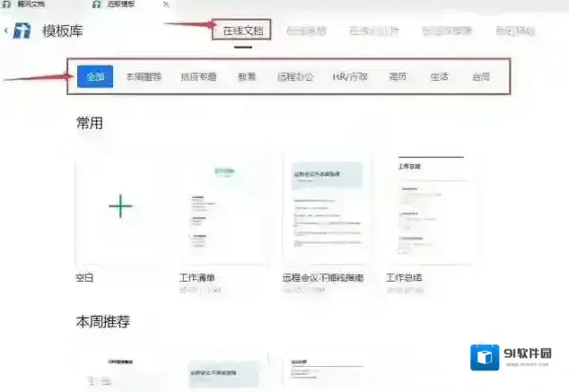Close the 选取模板 browser tab
This screenshot has height=392, width=569.
(x=166, y=4)
